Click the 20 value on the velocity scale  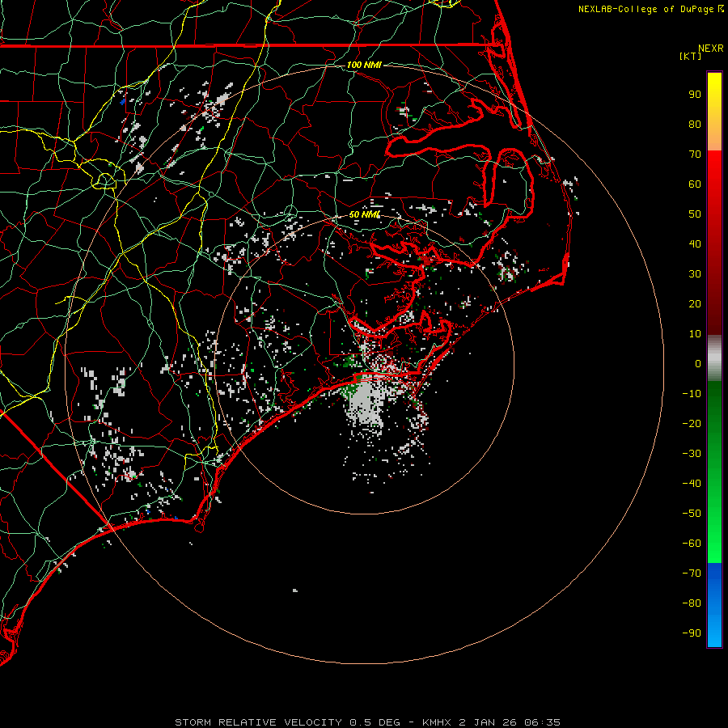coord(695,304)
